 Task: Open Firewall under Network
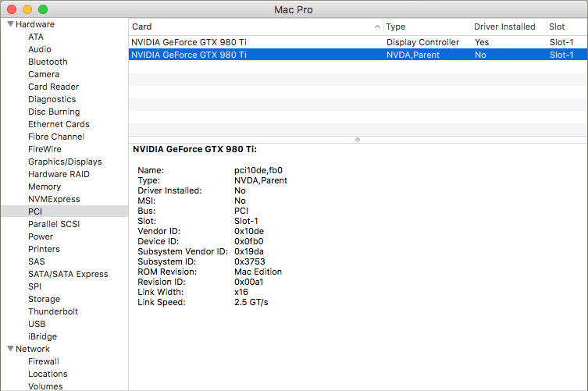44,361
